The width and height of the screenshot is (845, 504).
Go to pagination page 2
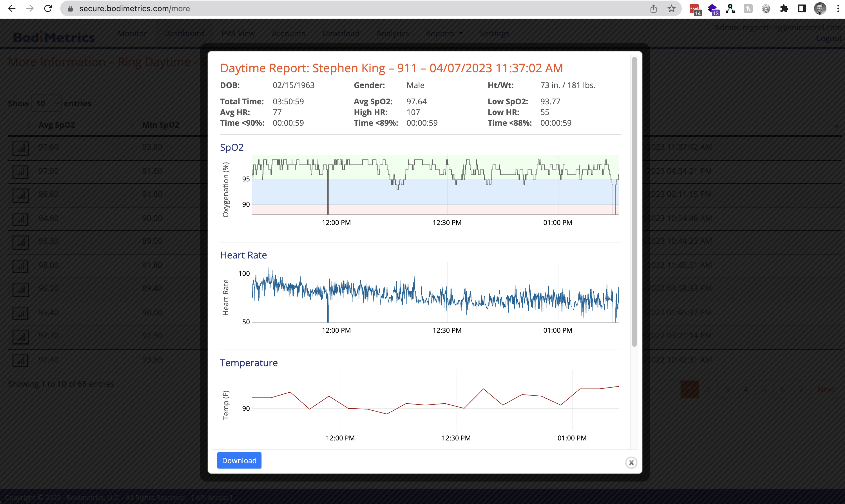708,389
